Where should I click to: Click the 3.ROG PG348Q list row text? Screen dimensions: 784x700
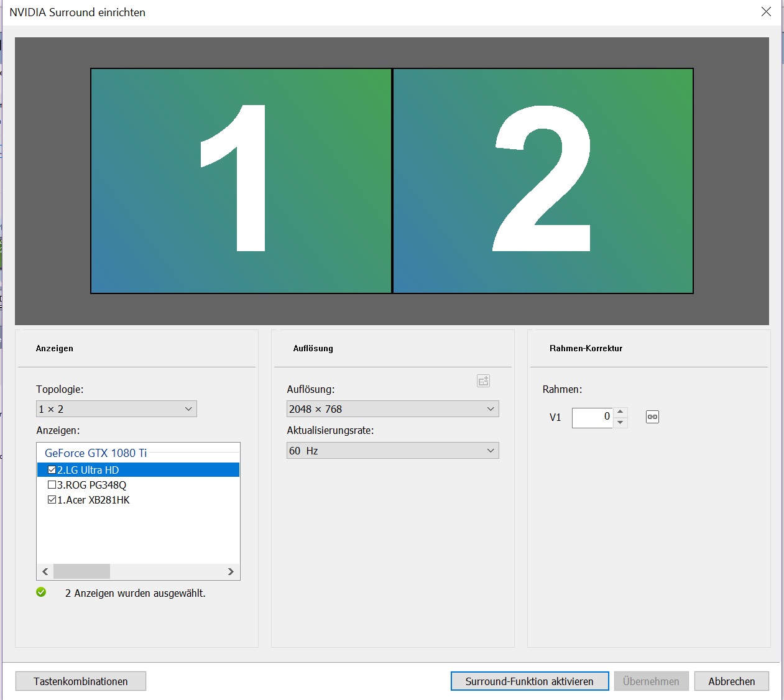[x=92, y=485]
